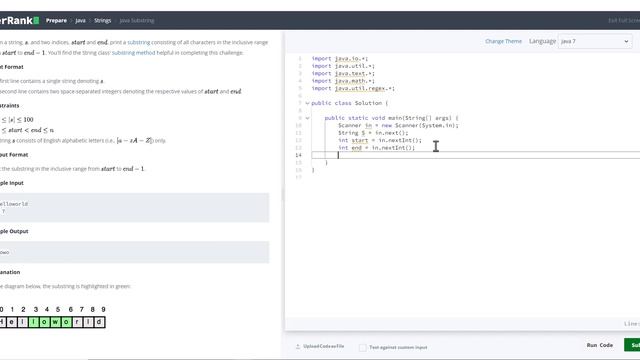Click the 'int start = in.nextInt();' line
Screen dimensions: 640x360
(x=380, y=140)
